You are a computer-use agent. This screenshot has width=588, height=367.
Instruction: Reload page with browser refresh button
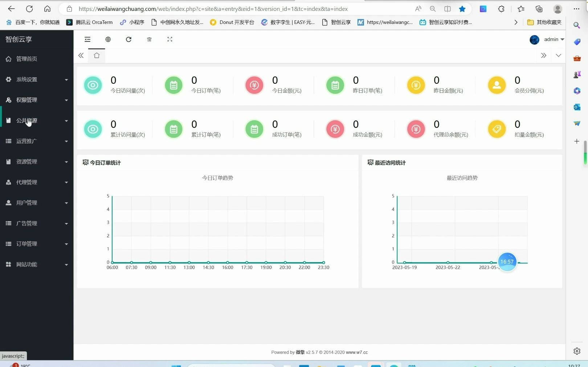point(29,9)
